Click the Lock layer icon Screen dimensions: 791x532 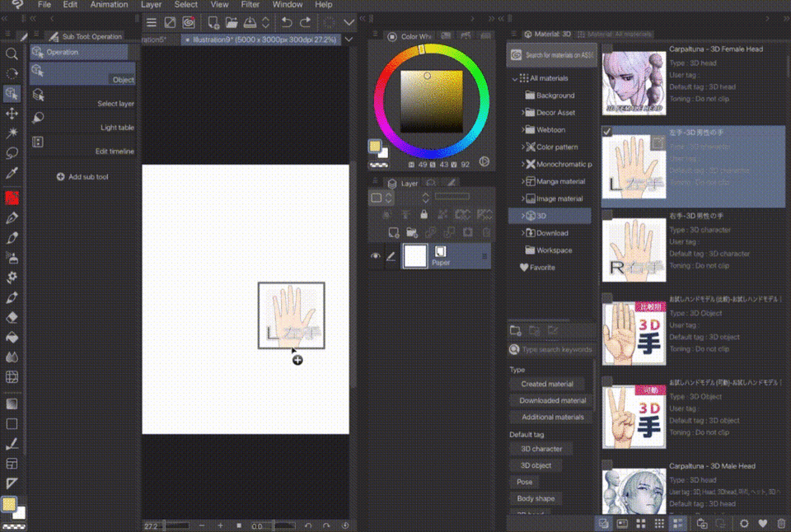tap(424, 214)
